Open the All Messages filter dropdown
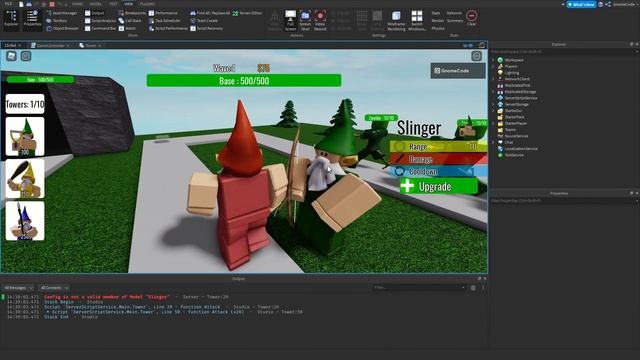640x360 pixels. (18, 288)
